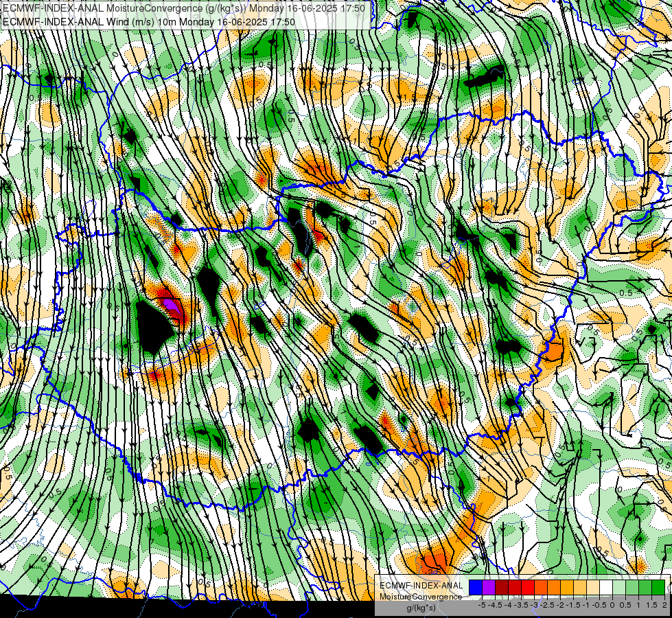
Task: Click the palest green swatch between 0 and 0.5
Action: click(x=619, y=588)
